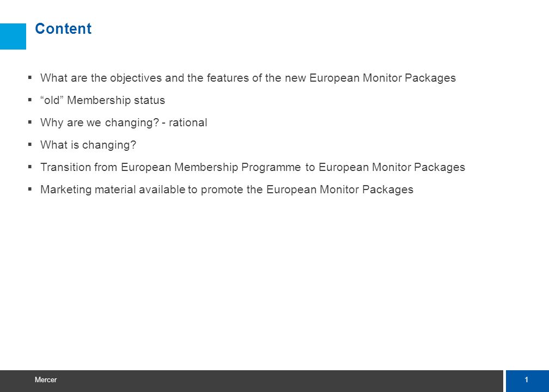This screenshot has width=549, height=392.
Task: Click "European Monitor Packages" in first bullet
Action: [x=383, y=78]
